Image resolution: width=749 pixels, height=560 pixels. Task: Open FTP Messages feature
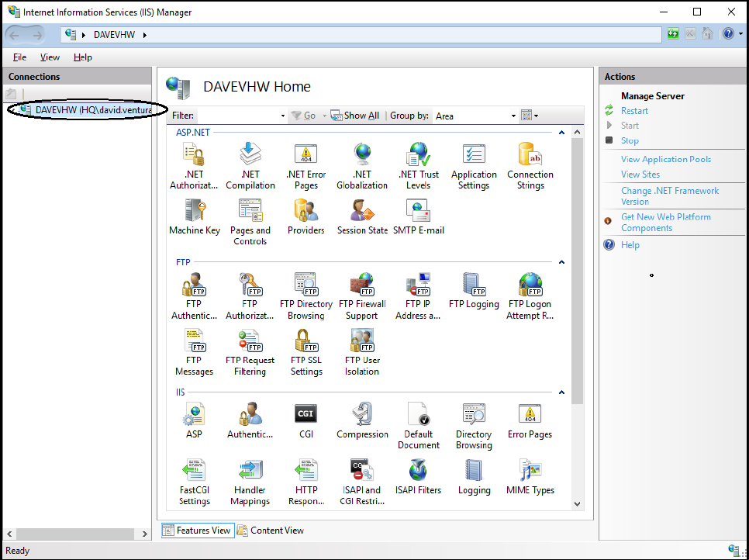point(194,352)
